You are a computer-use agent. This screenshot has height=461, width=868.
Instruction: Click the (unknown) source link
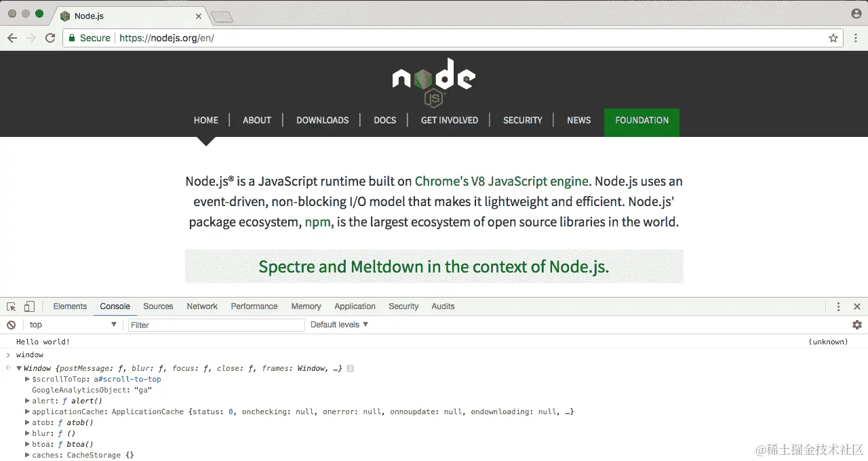(x=828, y=342)
